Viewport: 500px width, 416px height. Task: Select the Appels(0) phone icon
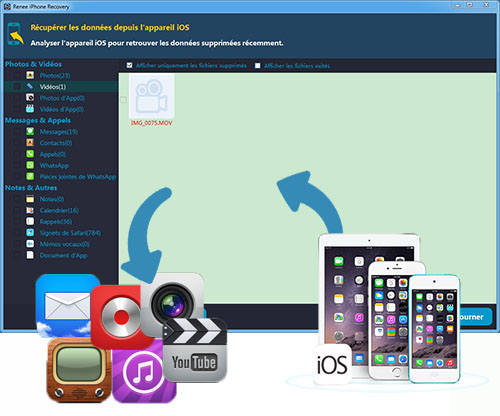(30, 154)
